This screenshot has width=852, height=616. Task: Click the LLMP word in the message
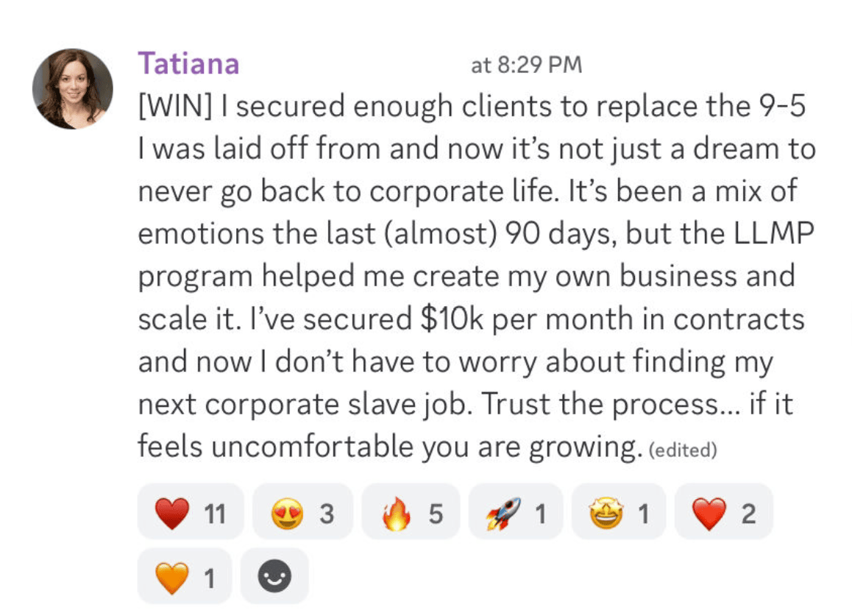pos(774,233)
